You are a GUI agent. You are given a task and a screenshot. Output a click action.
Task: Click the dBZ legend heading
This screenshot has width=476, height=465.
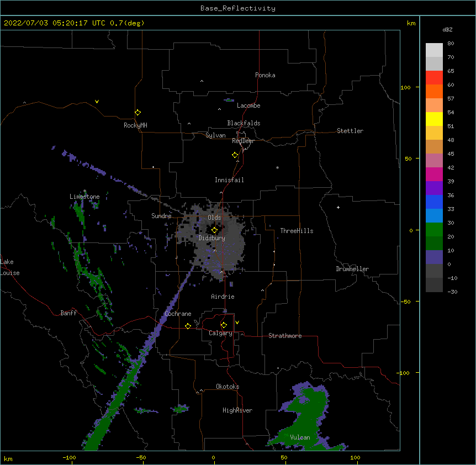(x=447, y=29)
